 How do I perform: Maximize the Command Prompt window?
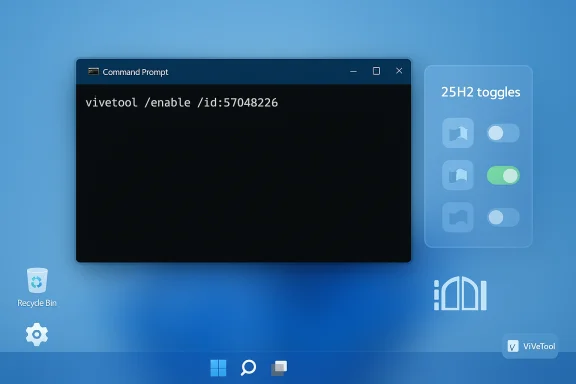pyautogui.click(x=376, y=71)
